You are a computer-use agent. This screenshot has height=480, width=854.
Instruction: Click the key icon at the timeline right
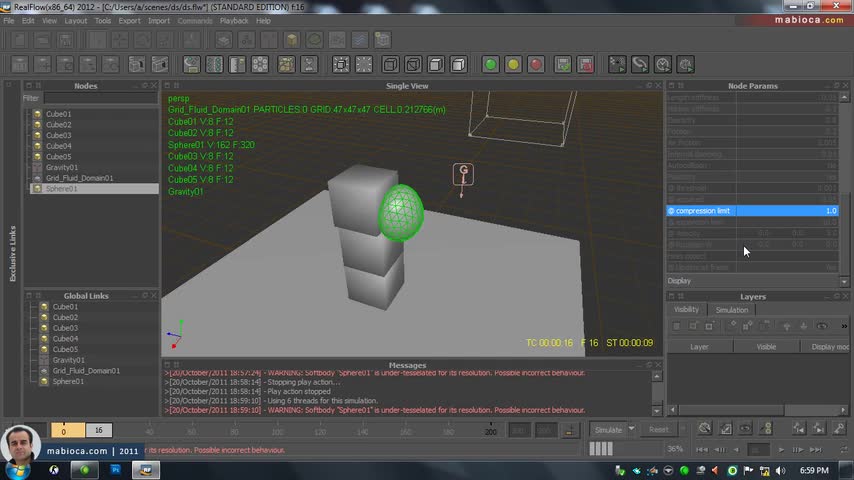point(839,429)
